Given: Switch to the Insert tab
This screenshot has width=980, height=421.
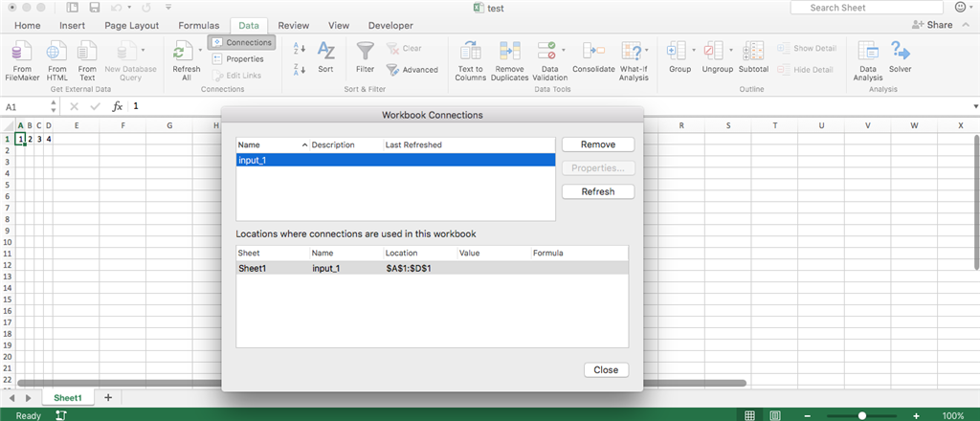Looking at the screenshot, I should pyautogui.click(x=73, y=26).
